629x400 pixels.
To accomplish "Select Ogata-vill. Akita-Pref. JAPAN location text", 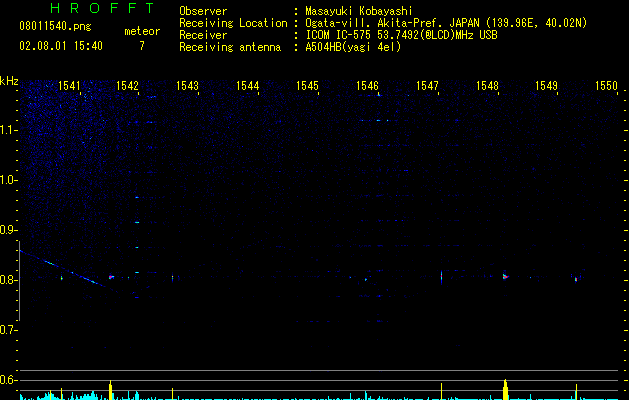I will (446, 23).
